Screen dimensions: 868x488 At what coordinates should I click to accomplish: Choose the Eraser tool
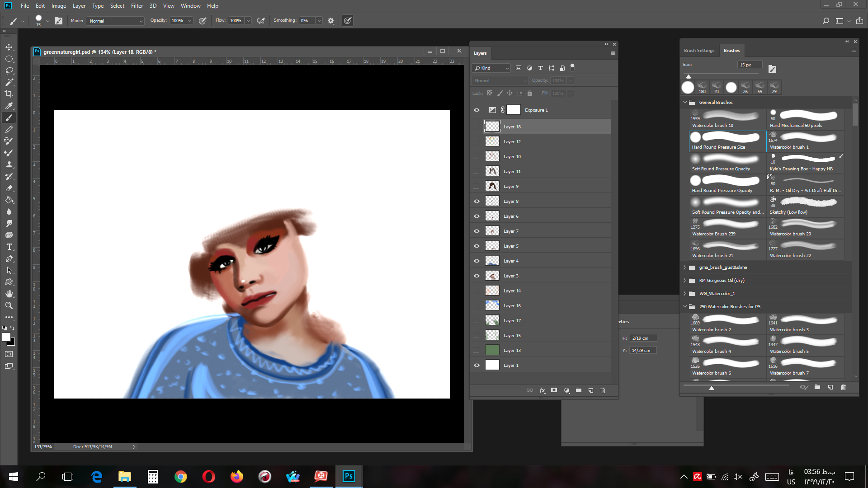9,188
